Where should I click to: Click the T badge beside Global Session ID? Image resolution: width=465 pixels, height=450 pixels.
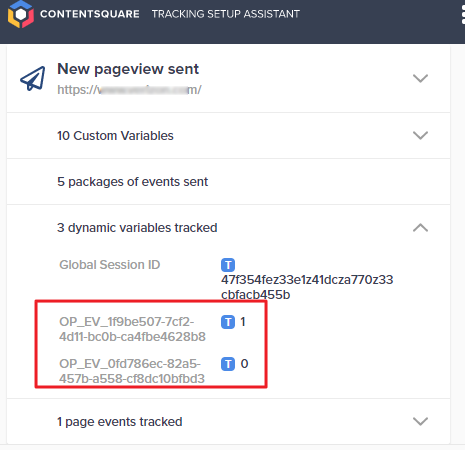228,265
